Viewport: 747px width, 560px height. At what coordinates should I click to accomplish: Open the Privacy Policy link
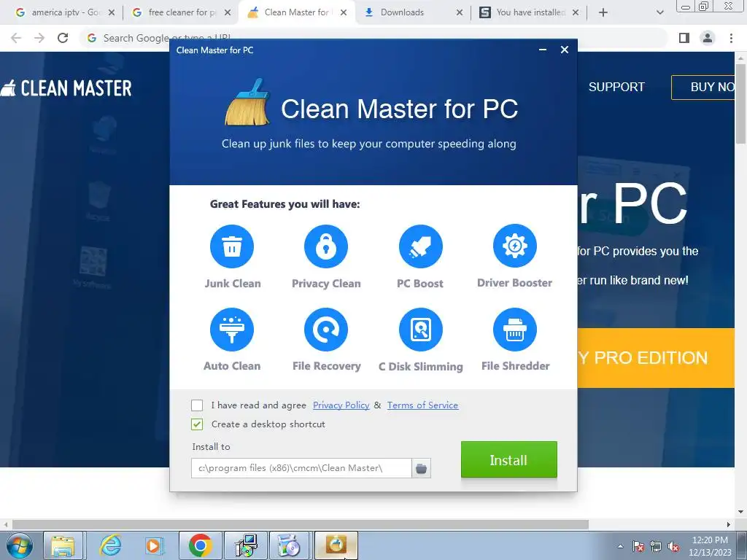click(341, 405)
